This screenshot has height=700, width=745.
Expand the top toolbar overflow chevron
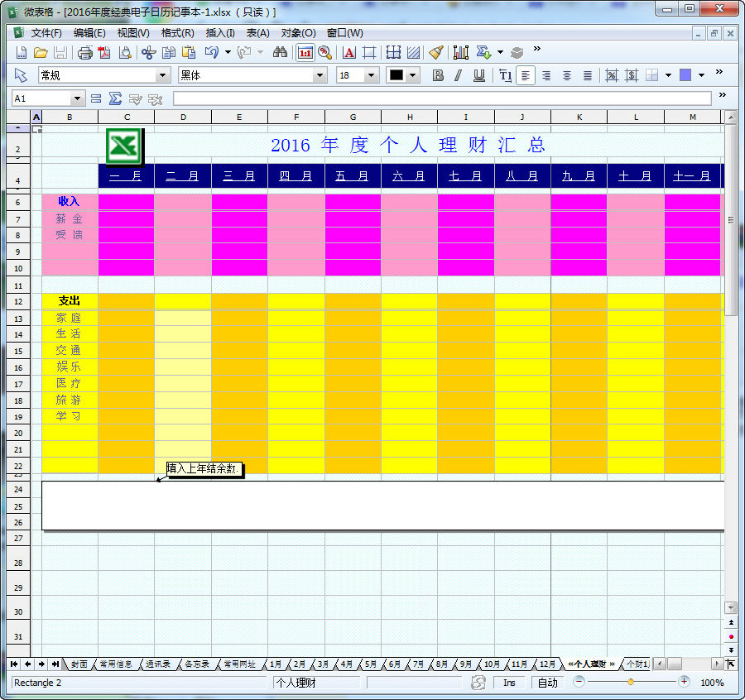(x=537, y=49)
